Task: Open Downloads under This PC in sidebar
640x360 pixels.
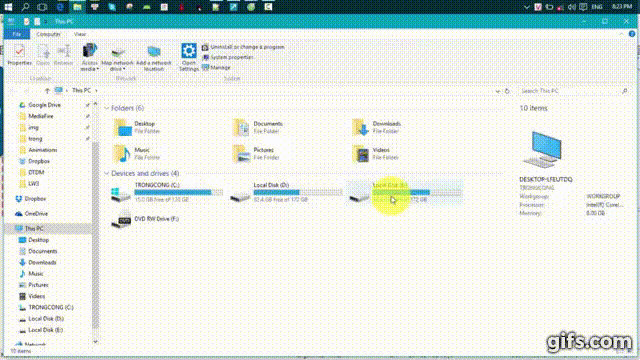Action: tap(42, 262)
